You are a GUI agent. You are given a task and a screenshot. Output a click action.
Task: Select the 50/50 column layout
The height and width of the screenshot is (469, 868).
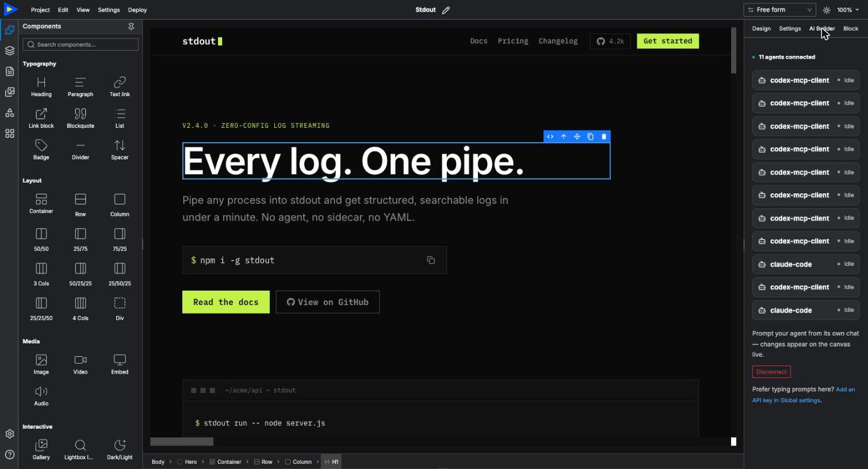pos(41,239)
